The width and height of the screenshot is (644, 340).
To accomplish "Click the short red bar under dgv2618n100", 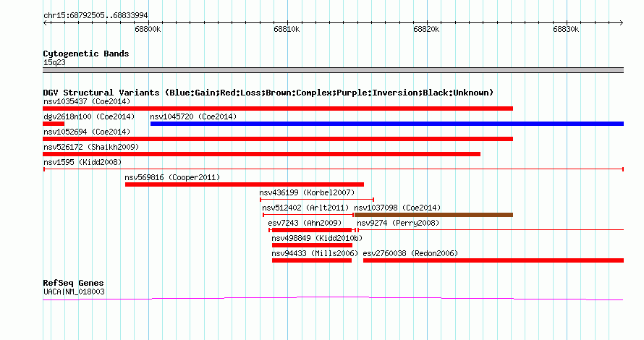I will 54,124.
